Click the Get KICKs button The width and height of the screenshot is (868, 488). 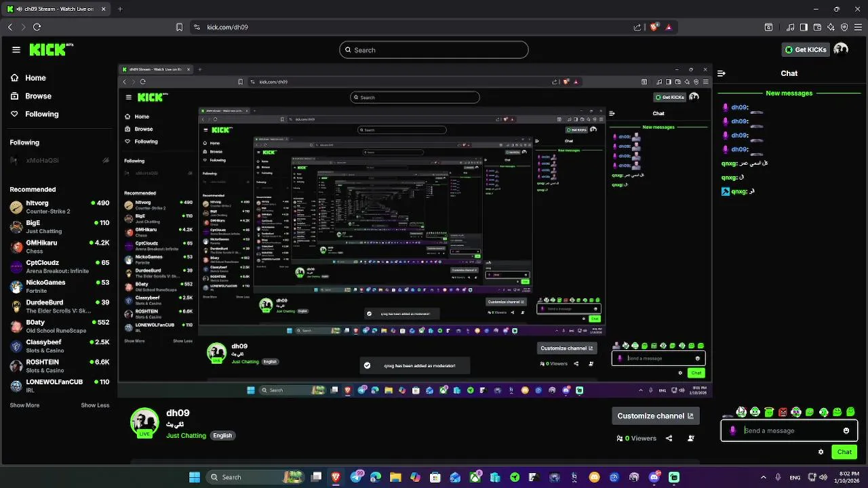point(806,49)
